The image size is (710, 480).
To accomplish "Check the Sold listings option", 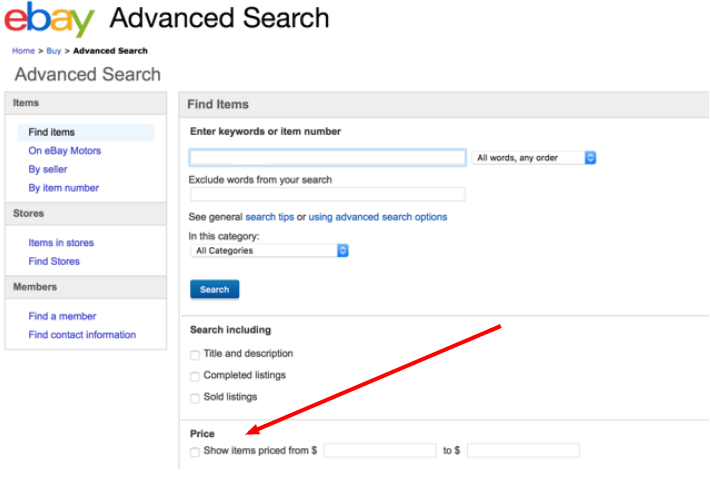I will click(195, 398).
